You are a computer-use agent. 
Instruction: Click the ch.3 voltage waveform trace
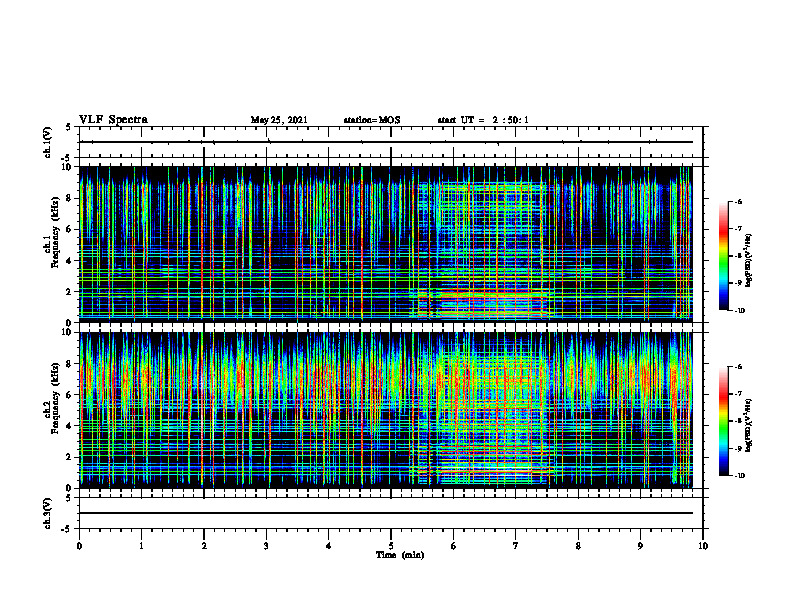386,513
